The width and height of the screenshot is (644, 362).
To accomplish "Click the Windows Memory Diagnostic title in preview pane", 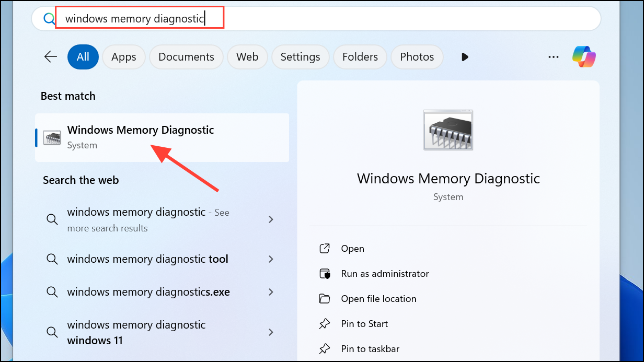I will point(448,178).
